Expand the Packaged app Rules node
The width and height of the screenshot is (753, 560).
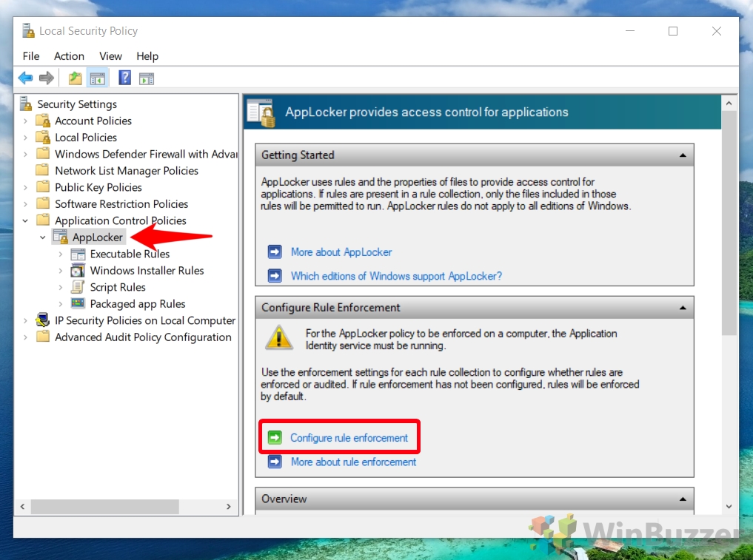pos(61,304)
